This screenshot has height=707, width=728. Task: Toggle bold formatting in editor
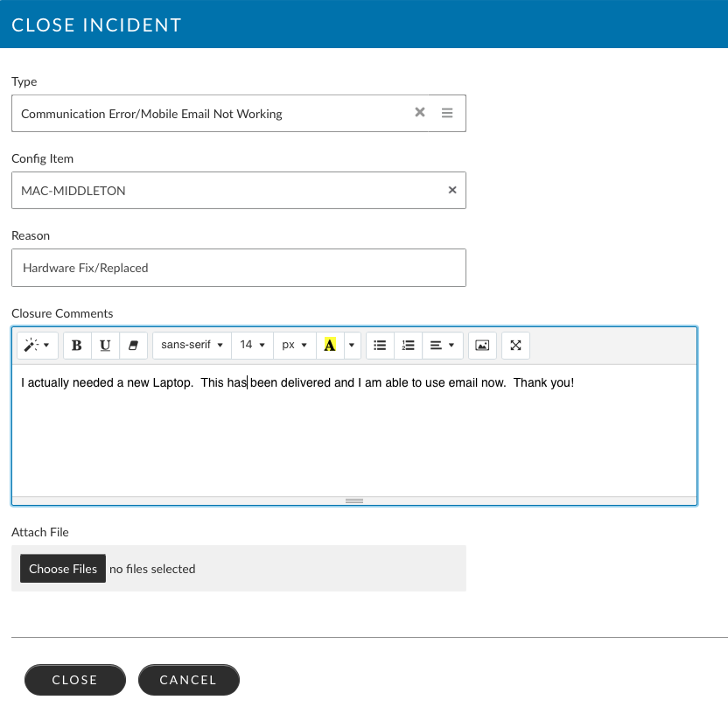click(77, 346)
